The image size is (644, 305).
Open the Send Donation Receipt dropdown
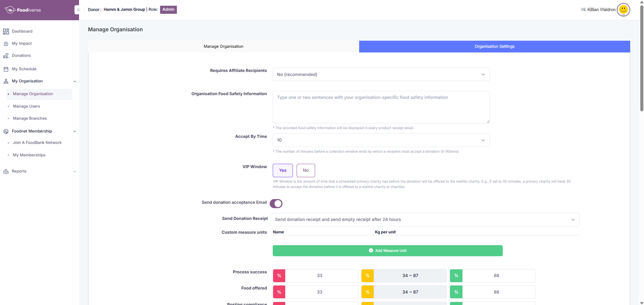point(425,220)
